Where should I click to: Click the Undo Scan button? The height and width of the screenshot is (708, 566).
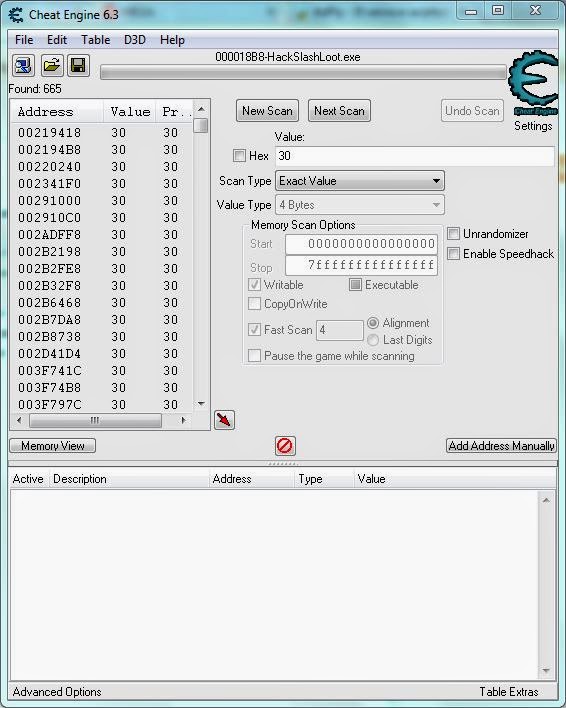pos(472,111)
